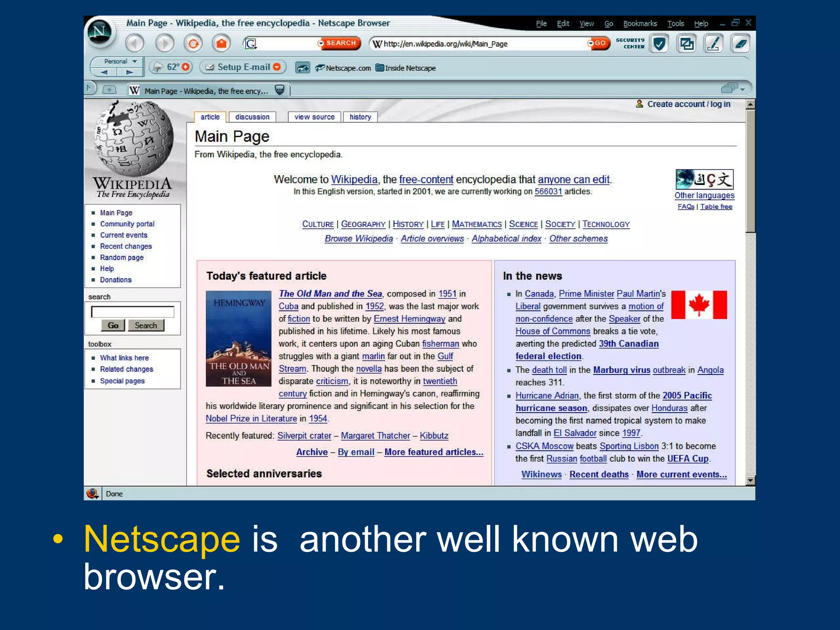Screen dimensions: 840x630
Task: Click the toolbar search input field
Action: 287,43
